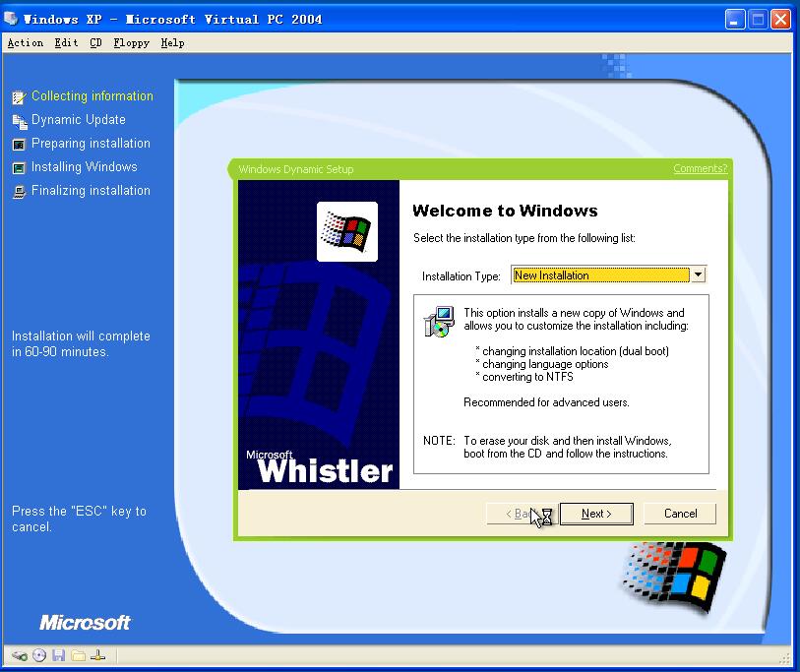Click the 'changing language options' bullet text
Screen dimensions: 800x672
(545, 364)
